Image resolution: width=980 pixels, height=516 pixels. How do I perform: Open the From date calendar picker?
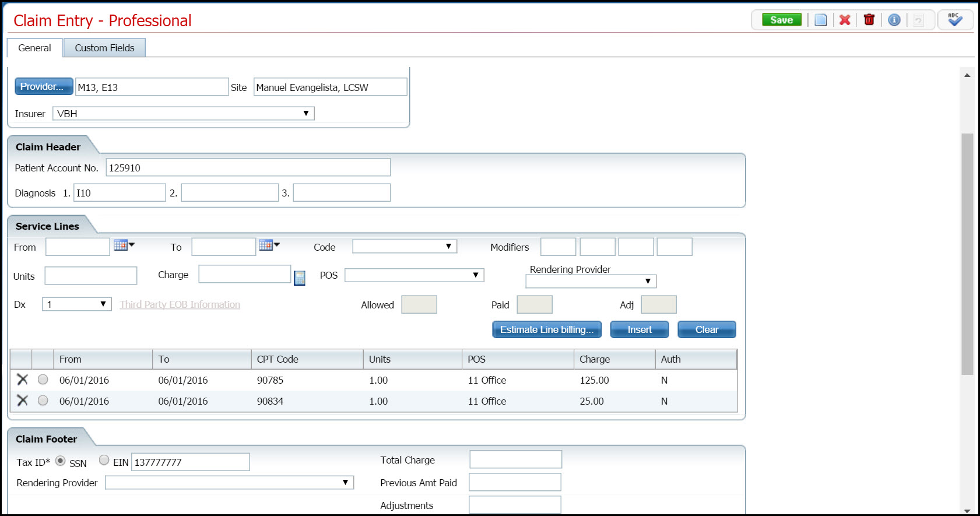coord(123,245)
